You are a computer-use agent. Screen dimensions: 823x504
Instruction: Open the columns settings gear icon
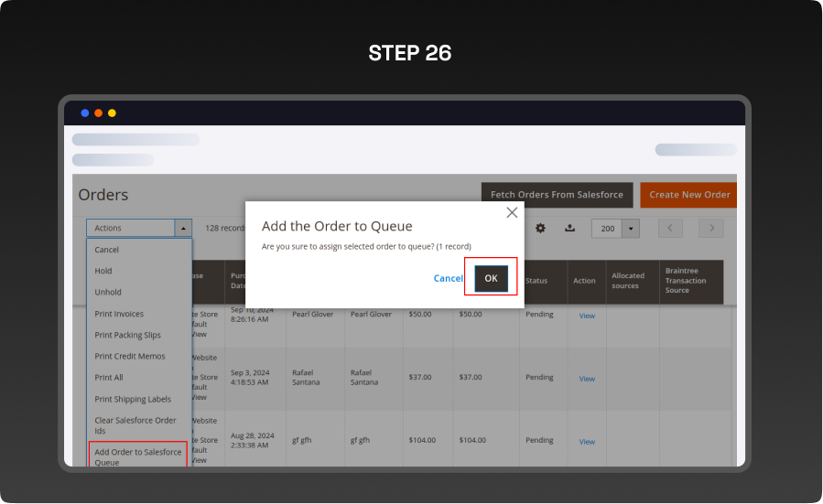pyautogui.click(x=540, y=229)
